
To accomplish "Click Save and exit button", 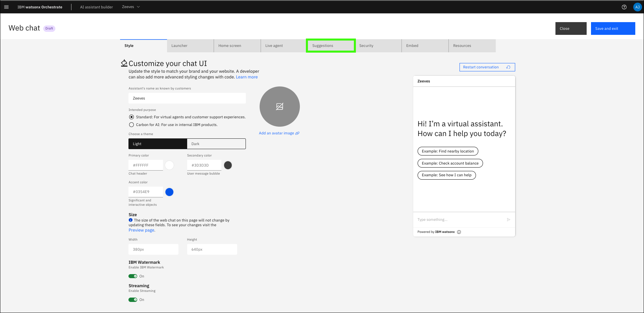I will coord(612,28).
